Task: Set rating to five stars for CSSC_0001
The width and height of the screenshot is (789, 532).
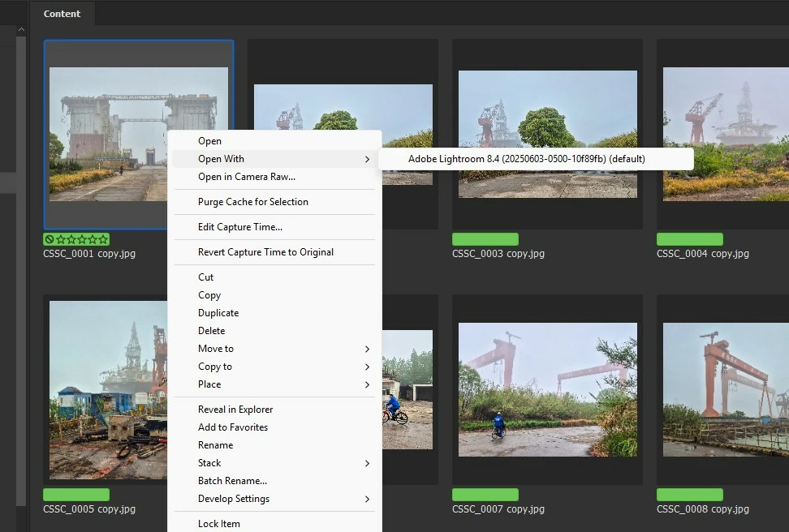Action: (103, 239)
